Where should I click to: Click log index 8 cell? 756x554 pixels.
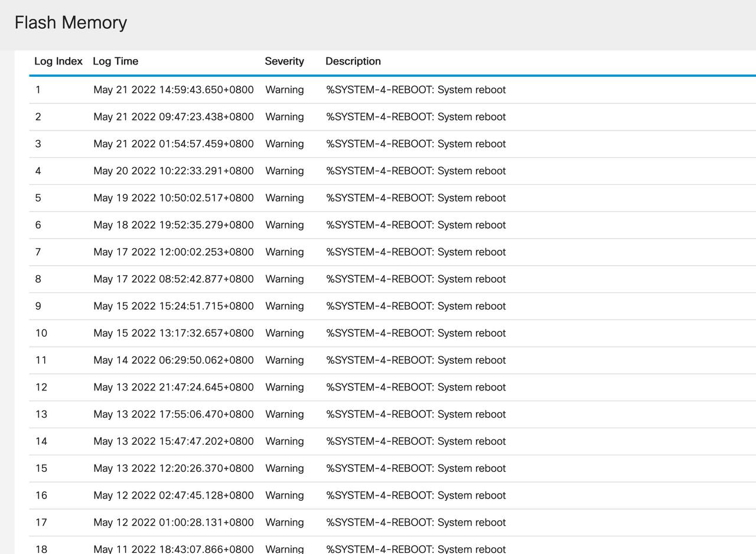click(38, 279)
